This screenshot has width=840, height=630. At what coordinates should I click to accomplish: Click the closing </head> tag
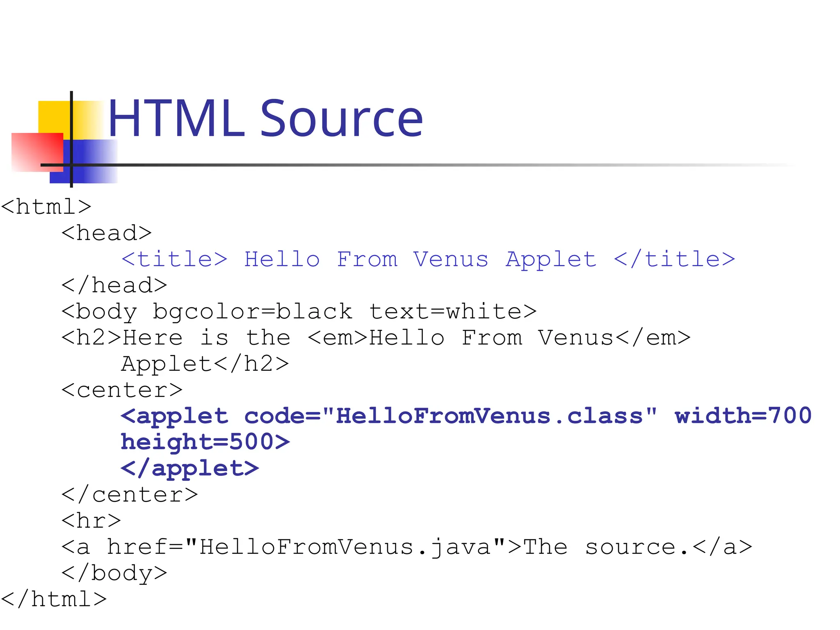click(x=114, y=285)
